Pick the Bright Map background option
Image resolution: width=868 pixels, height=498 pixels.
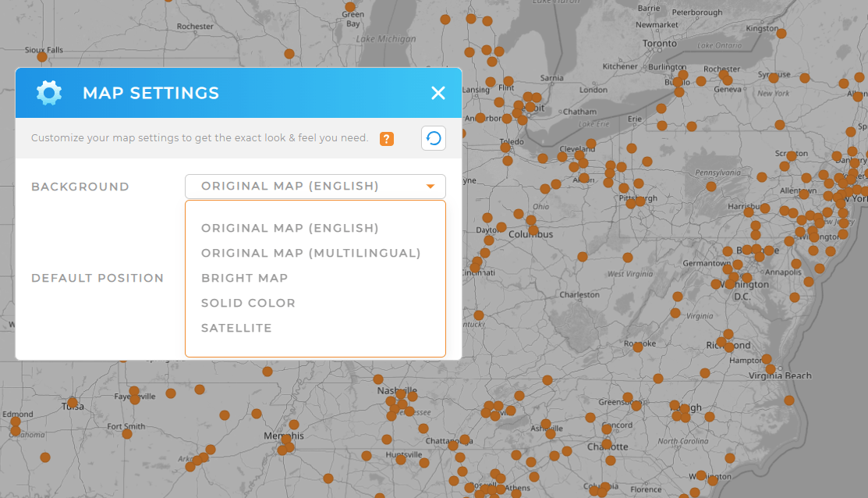(x=244, y=278)
